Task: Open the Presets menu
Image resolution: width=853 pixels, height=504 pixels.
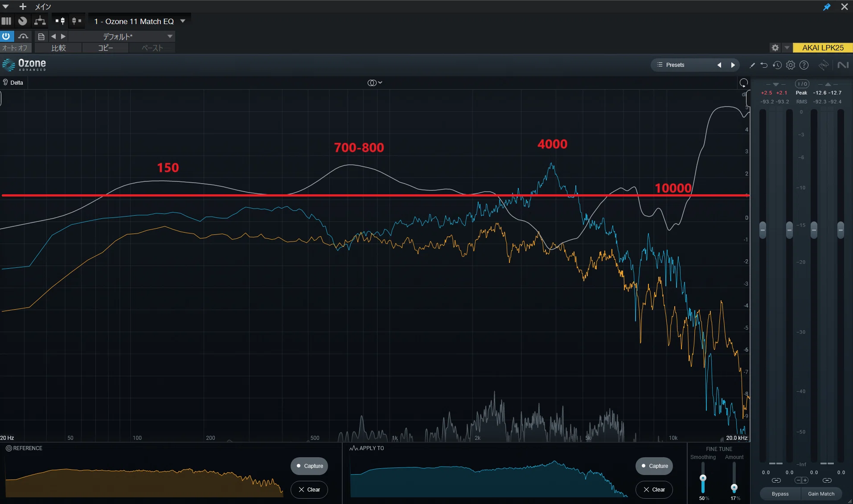Action: click(675, 65)
